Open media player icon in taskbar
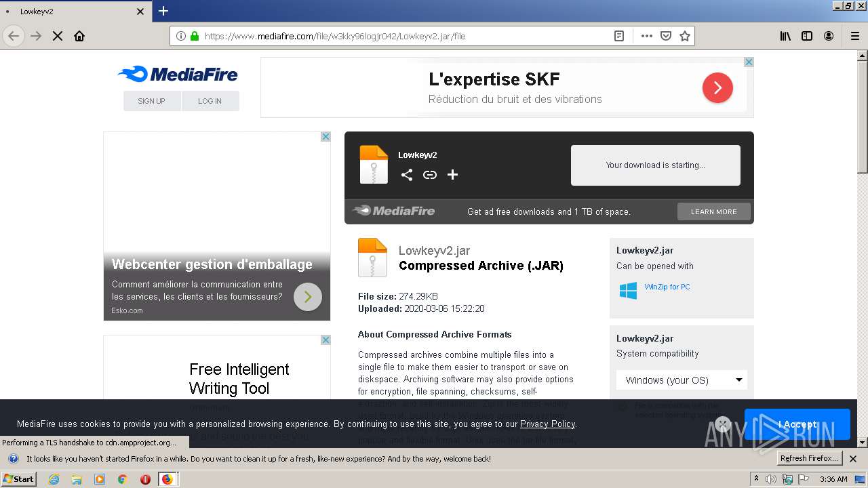The width and height of the screenshot is (868, 488). tap(100, 479)
